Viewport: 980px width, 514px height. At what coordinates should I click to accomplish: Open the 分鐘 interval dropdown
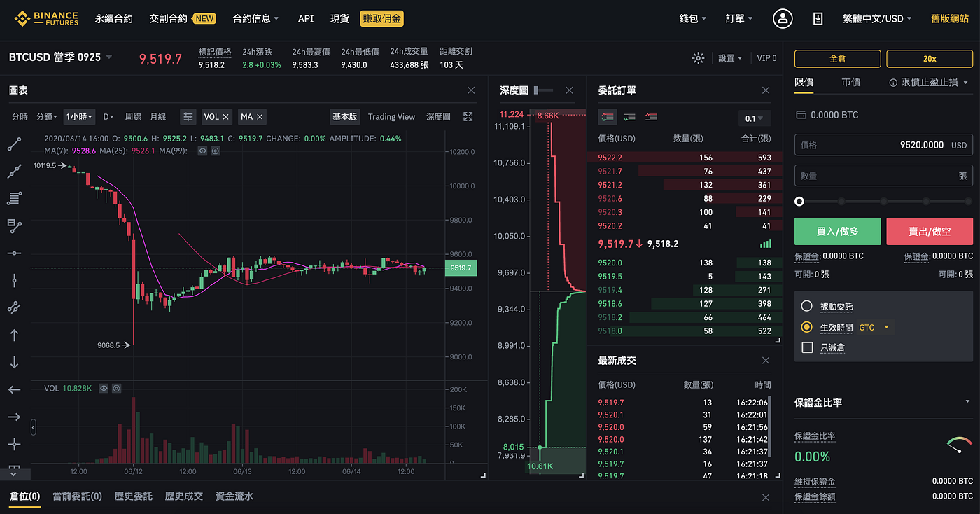point(46,117)
